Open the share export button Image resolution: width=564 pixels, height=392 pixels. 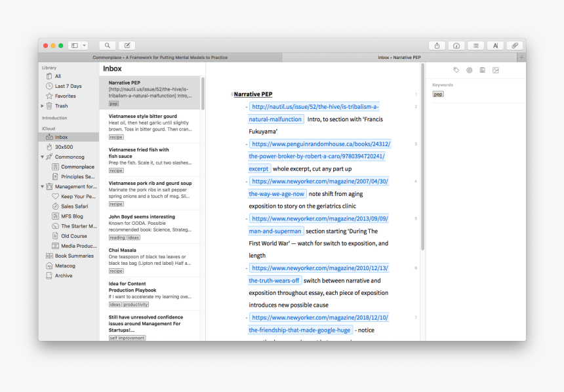(437, 46)
